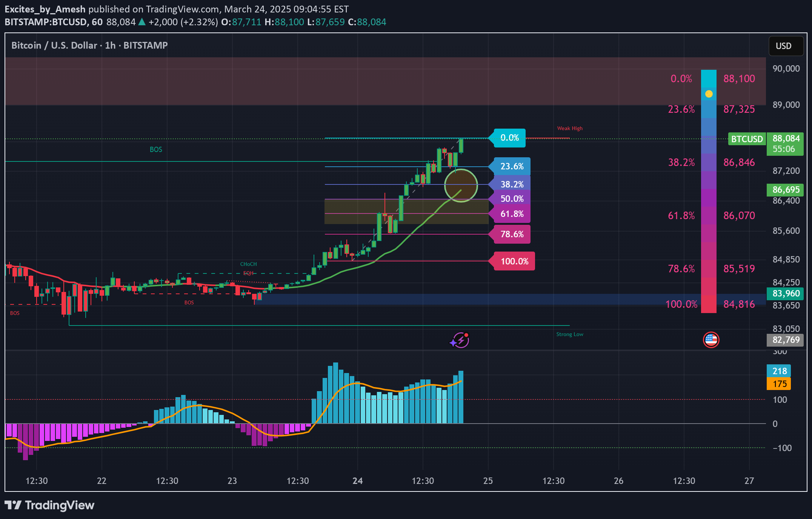Click the 90,000 price axis label
The image size is (812, 519).
(x=786, y=69)
